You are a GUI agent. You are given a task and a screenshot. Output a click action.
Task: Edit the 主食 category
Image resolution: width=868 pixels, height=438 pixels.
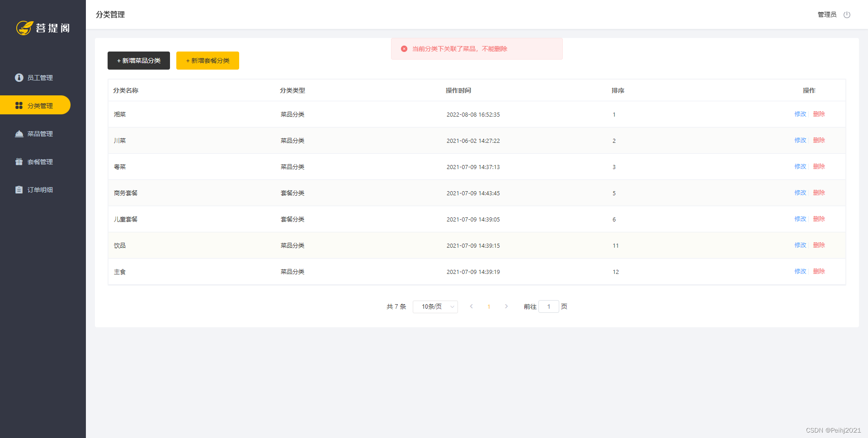800,271
